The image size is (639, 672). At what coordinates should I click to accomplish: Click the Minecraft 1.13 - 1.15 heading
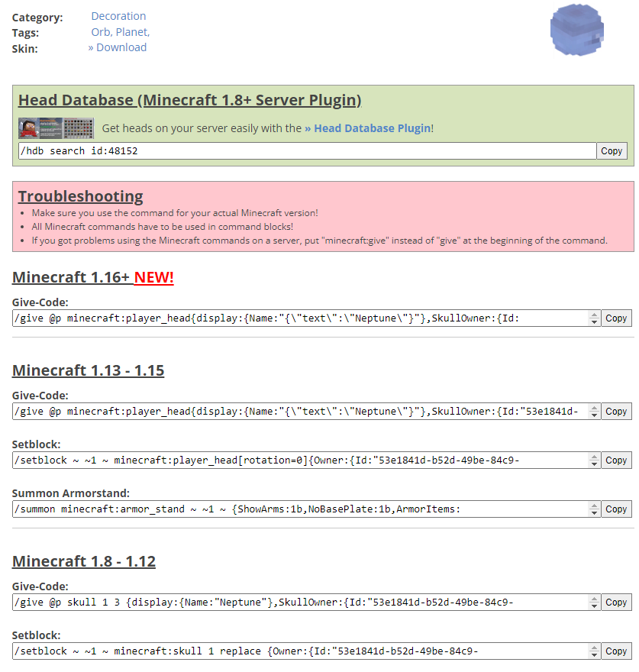coord(89,370)
